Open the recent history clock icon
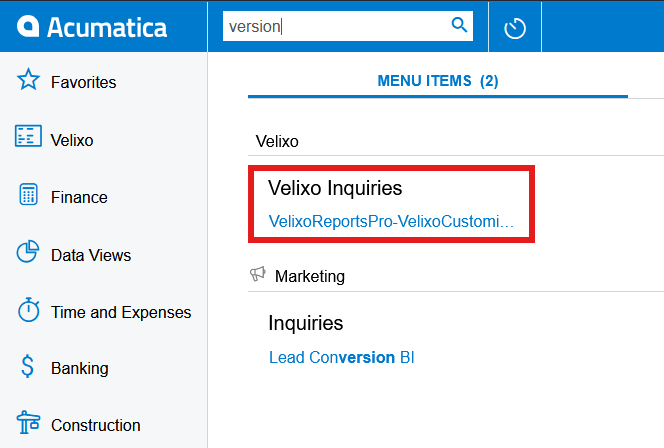The width and height of the screenshot is (664, 448). [515, 27]
